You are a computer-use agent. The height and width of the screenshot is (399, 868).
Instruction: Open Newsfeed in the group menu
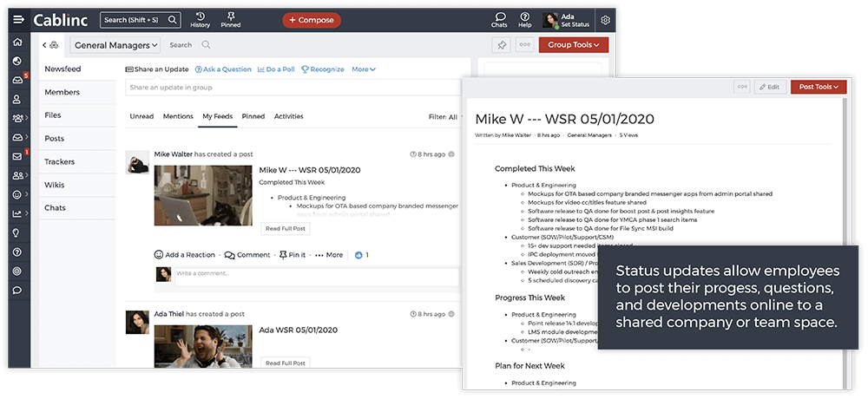point(77,69)
